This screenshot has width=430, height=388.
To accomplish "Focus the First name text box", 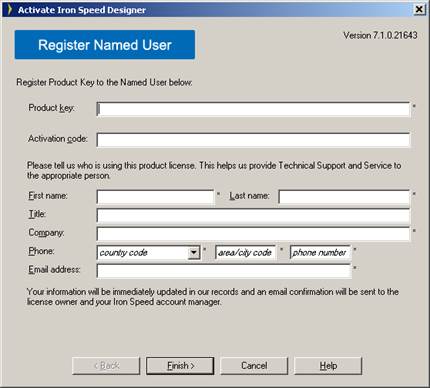I will click(x=155, y=197).
